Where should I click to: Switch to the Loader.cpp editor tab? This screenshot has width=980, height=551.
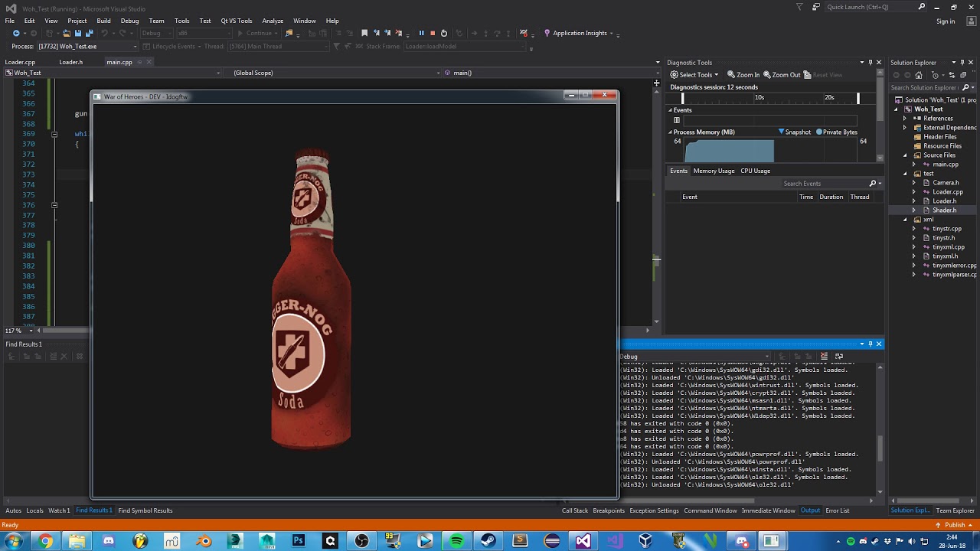pyautogui.click(x=20, y=62)
